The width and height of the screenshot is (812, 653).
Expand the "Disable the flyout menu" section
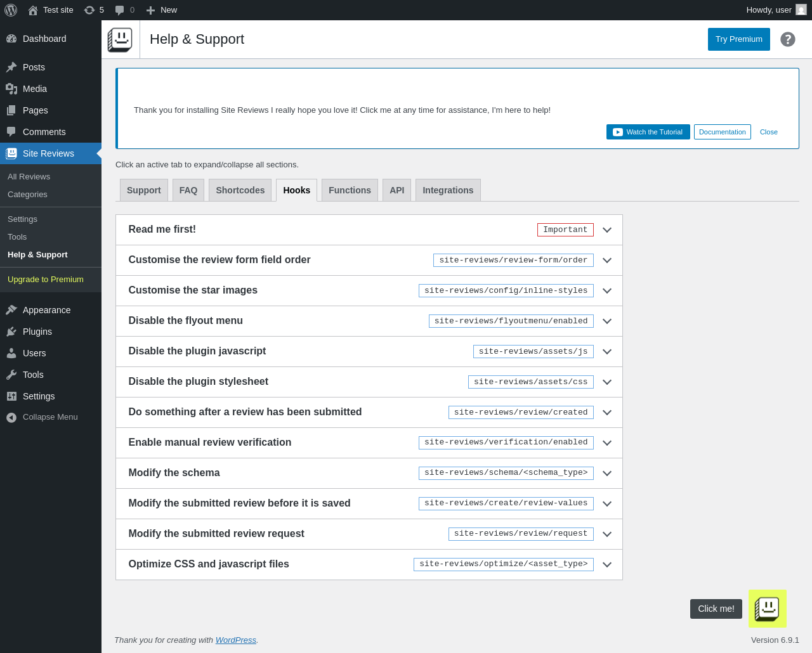pos(607,321)
